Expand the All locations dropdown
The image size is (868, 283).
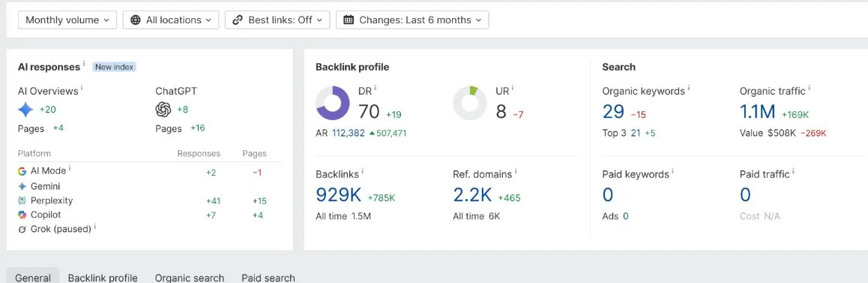coord(171,20)
